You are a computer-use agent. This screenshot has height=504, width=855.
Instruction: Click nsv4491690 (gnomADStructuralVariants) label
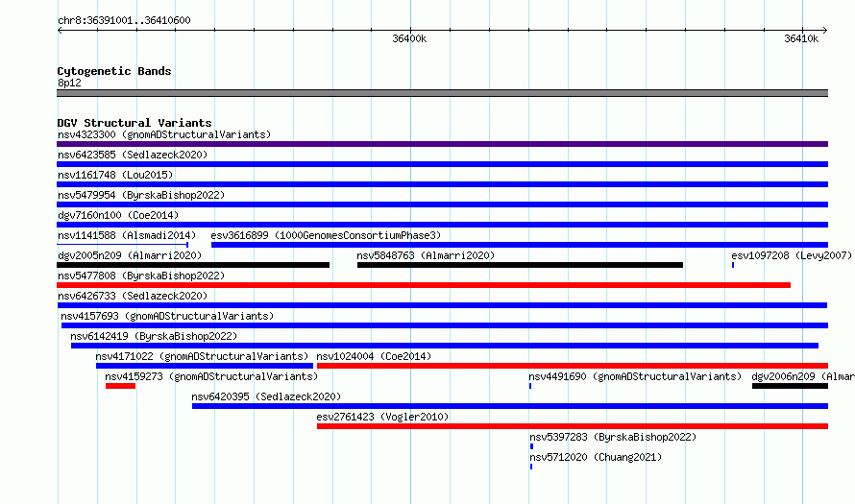pyautogui.click(x=635, y=376)
